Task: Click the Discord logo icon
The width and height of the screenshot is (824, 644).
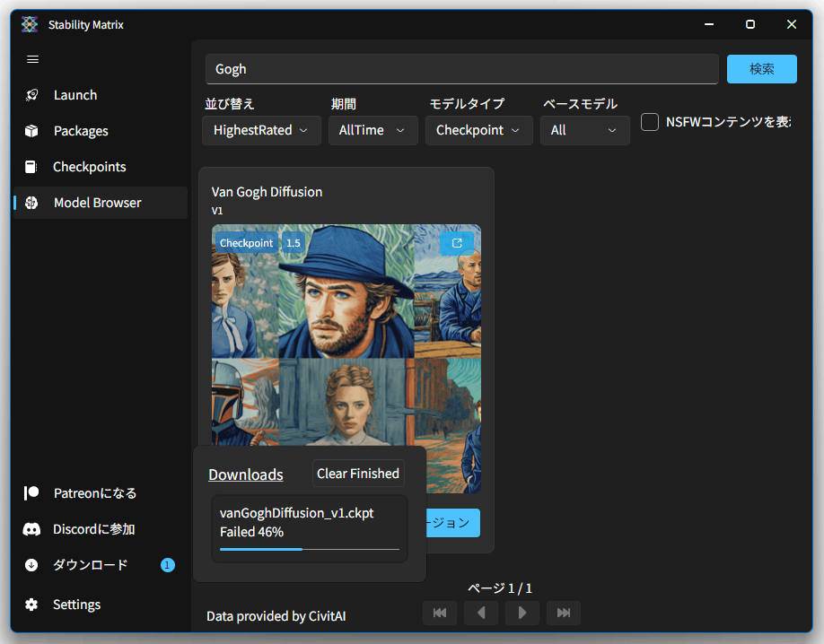Action: 31,529
